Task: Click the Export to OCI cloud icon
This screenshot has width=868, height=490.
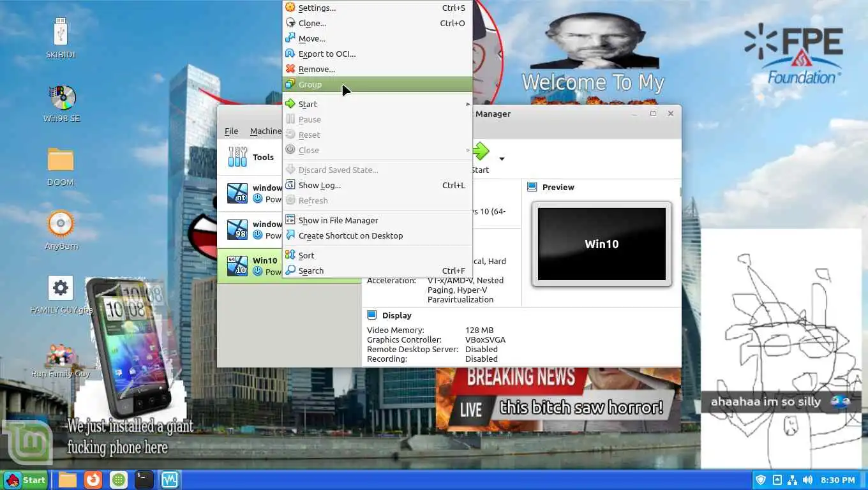Action: [290, 54]
